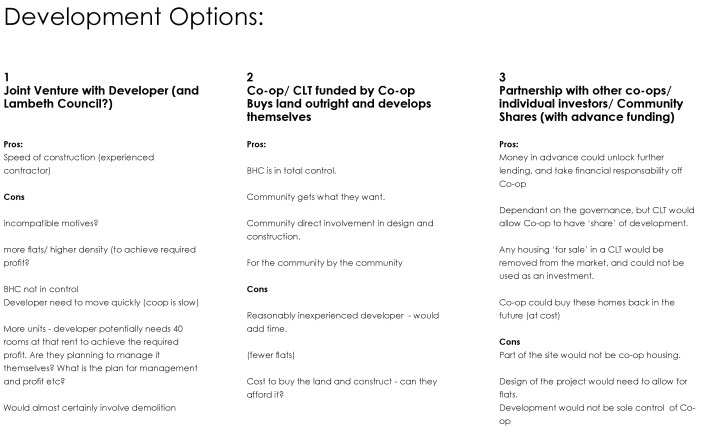This screenshot has width=702, height=433.
Task: Click the "Cons" label under option 2
Action: (256, 288)
